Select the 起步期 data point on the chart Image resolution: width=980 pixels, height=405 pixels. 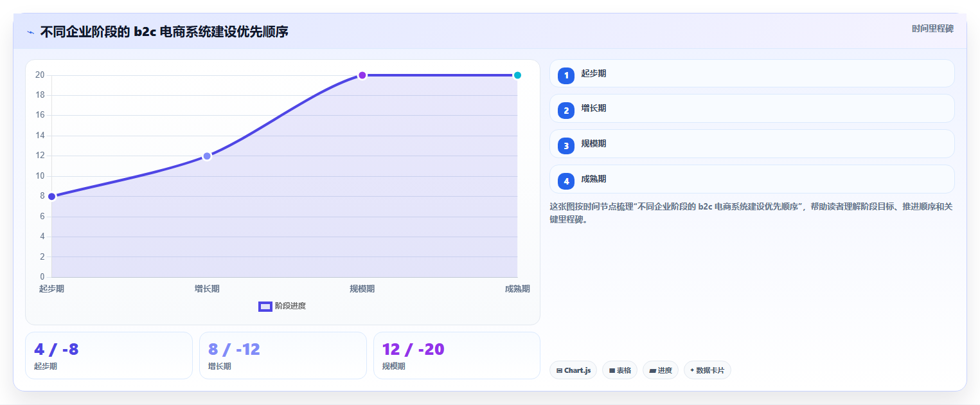point(52,197)
